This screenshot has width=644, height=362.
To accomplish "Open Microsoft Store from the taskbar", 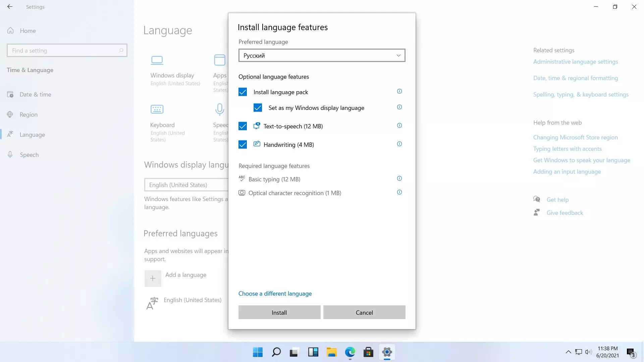I will pyautogui.click(x=368, y=352).
